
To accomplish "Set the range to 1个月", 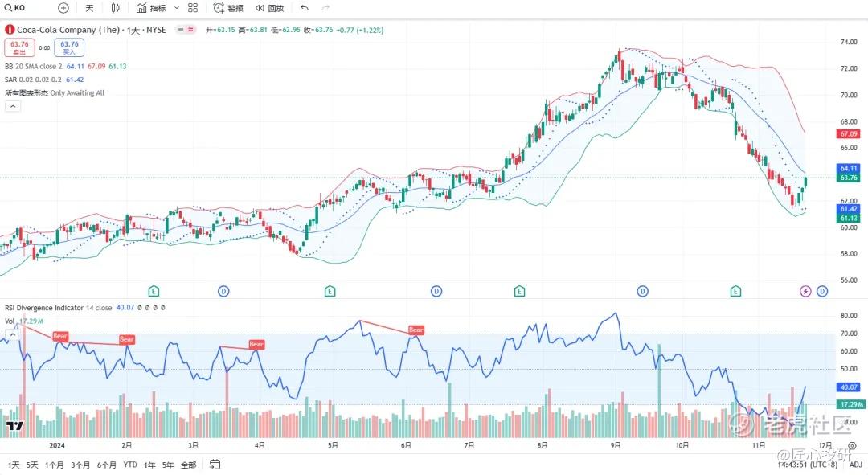I will click(x=55, y=465).
